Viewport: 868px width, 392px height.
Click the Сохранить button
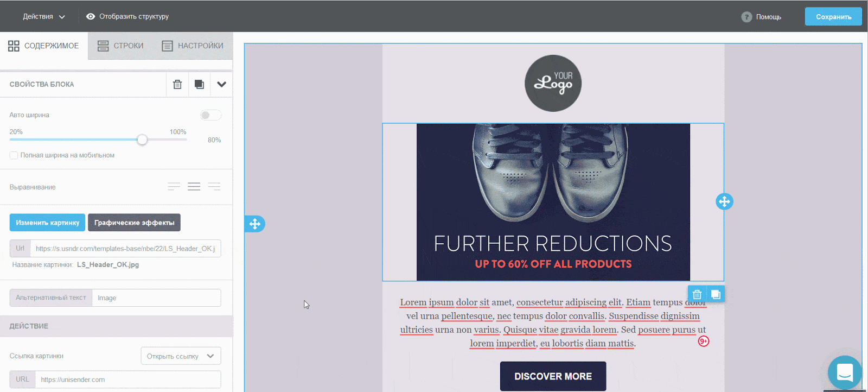click(833, 17)
